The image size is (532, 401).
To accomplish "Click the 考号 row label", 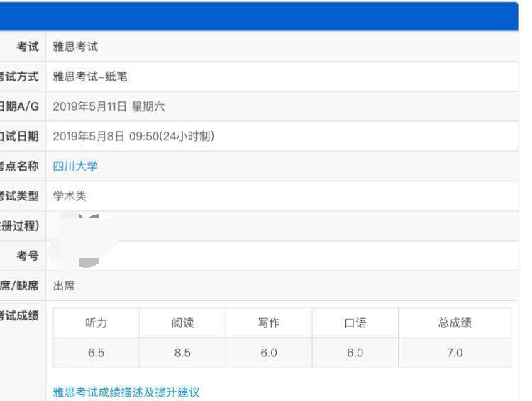I will (28, 256).
